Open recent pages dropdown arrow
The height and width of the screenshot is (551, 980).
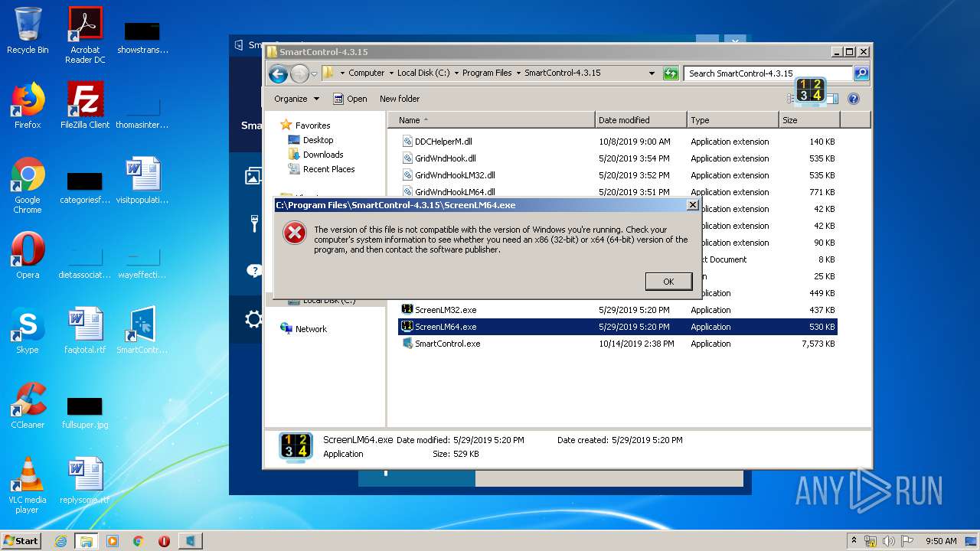(x=314, y=74)
